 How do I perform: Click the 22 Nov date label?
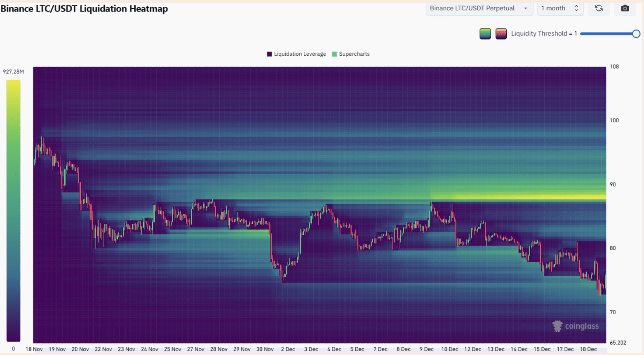pyautogui.click(x=103, y=349)
